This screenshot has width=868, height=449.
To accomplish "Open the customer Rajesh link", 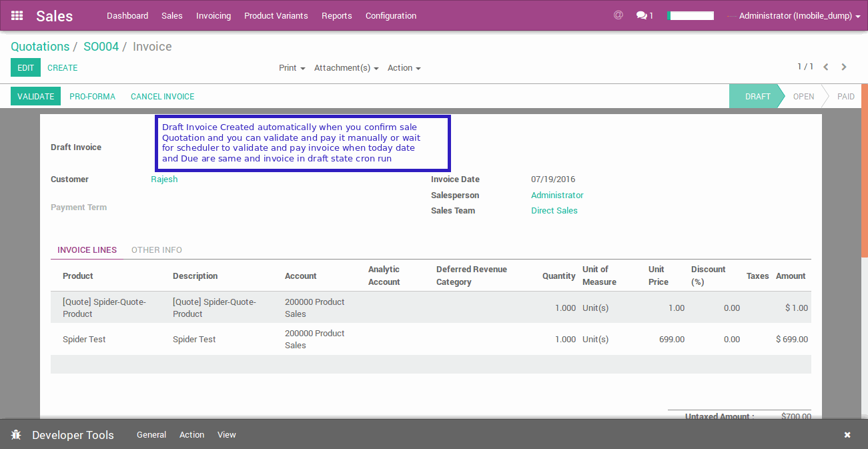I will (x=164, y=179).
